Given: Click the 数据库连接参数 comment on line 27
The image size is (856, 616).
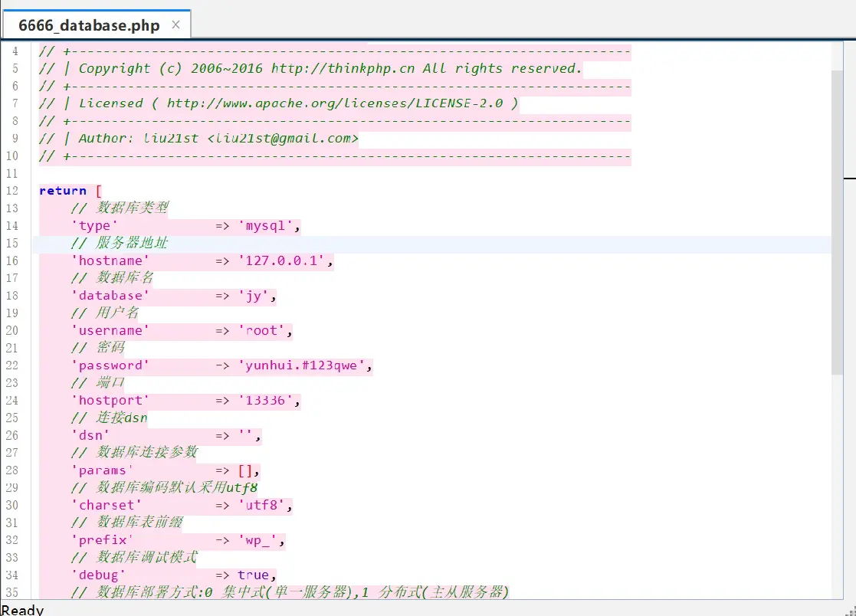Looking at the screenshot, I should pos(134,452).
